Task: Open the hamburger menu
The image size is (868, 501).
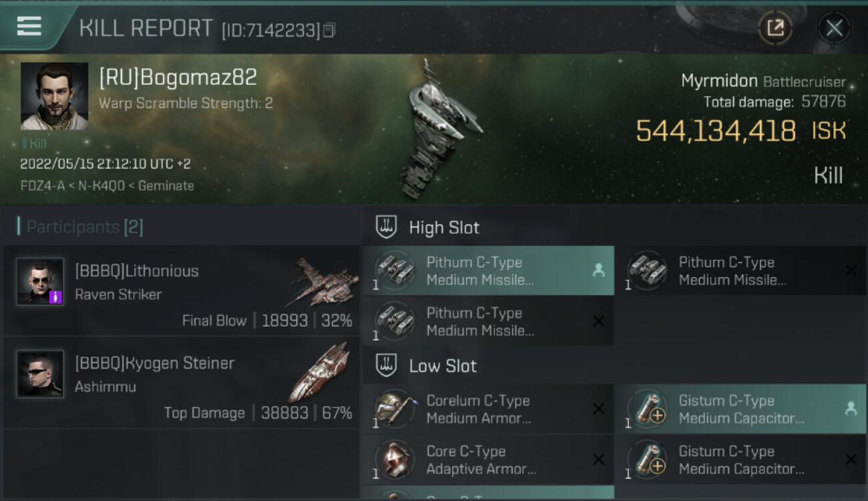Action: coord(29,26)
